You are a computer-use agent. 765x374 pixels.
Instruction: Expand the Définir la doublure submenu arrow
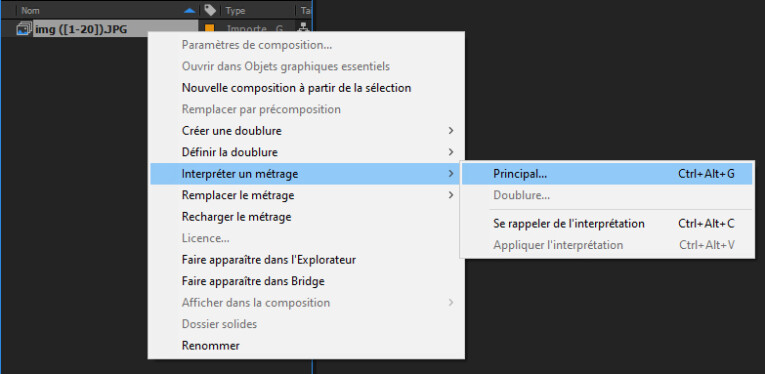click(451, 152)
